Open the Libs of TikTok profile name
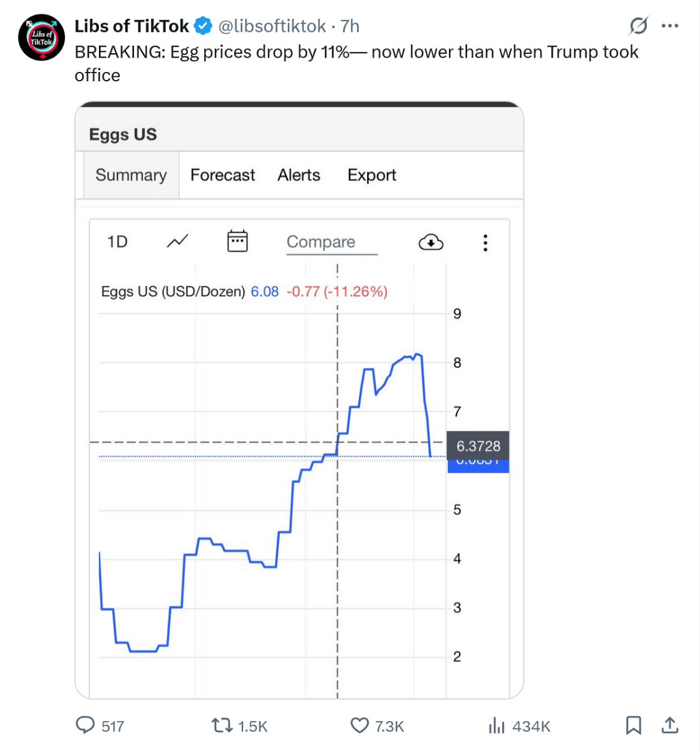The width and height of the screenshot is (700, 751). (x=131, y=26)
